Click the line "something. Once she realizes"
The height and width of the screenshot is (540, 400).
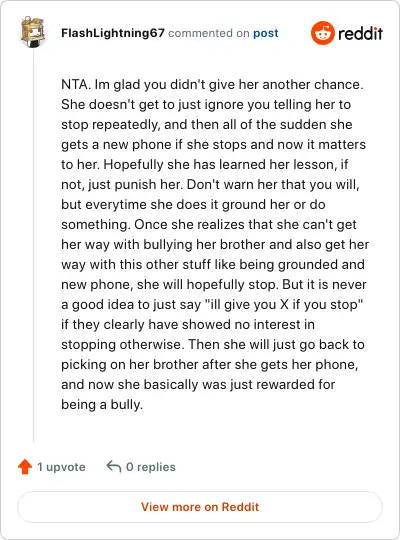209,225
